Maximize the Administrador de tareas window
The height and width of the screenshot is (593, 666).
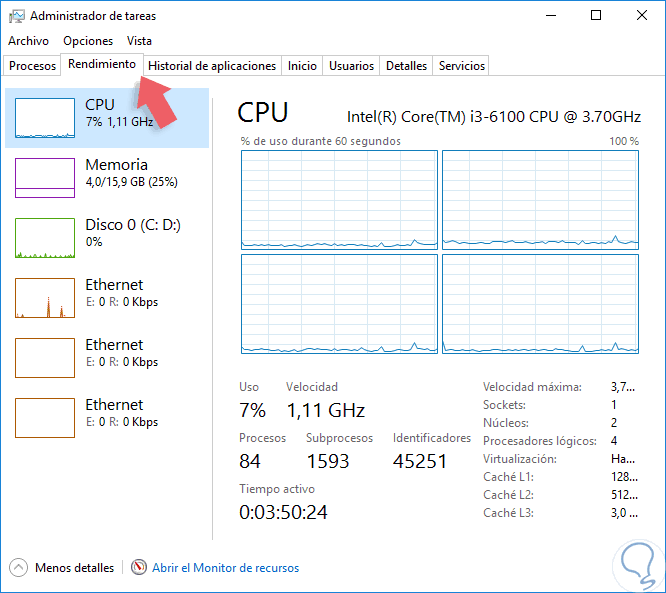596,16
